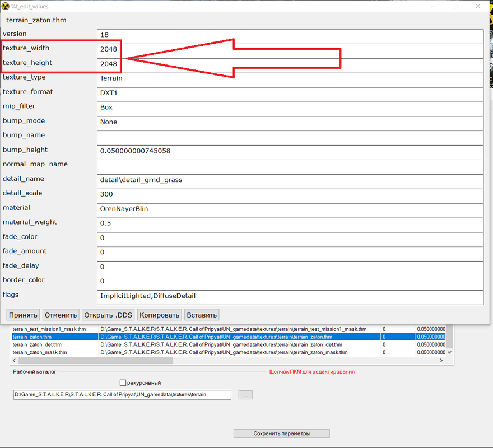Click the empty bump_name field
Viewport: 493px width, 448px height.
coord(290,138)
